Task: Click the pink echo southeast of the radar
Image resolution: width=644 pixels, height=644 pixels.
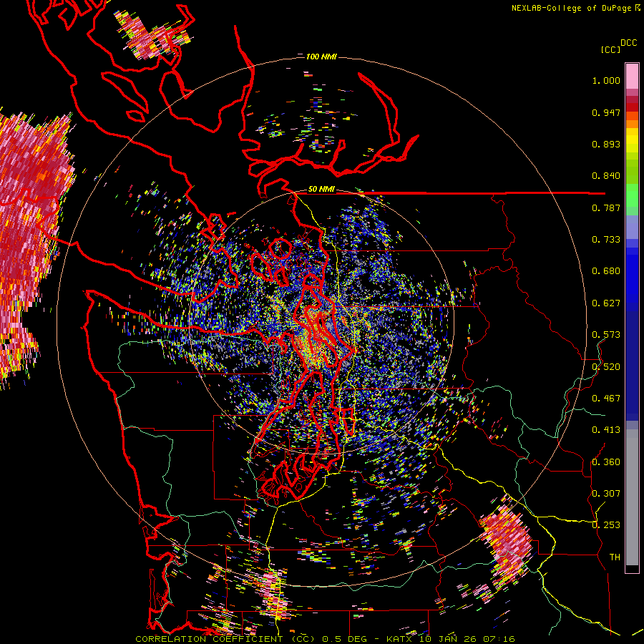Action: pyautogui.click(x=507, y=542)
